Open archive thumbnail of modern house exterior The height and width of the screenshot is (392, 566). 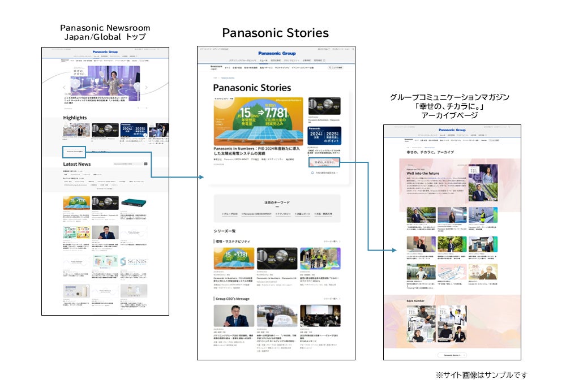[483, 244]
